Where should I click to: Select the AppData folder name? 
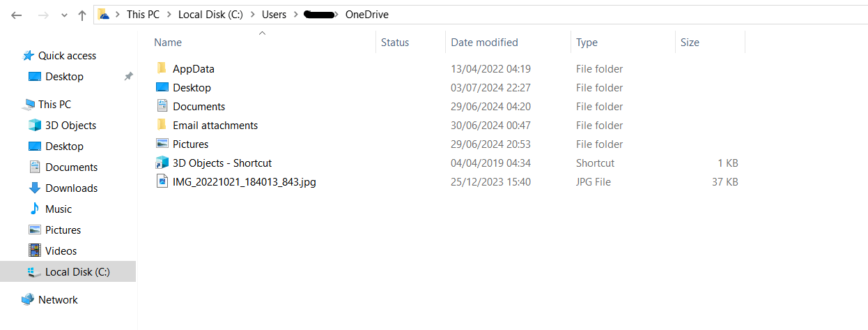coord(194,69)
